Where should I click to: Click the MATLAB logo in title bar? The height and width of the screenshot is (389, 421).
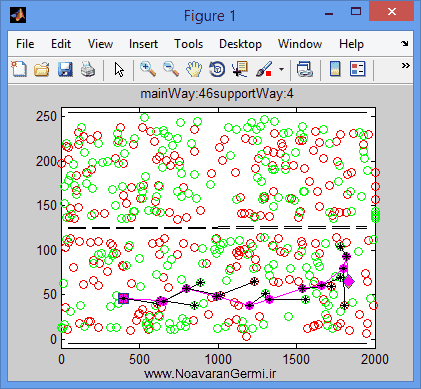(18, 15)
